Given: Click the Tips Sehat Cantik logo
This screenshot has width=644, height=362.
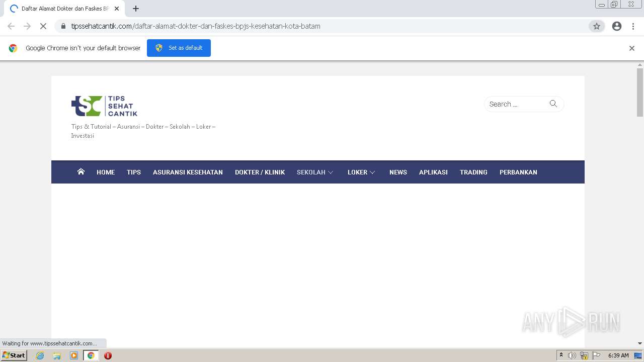Looking at the screenshot, I should tap(104, 106).
